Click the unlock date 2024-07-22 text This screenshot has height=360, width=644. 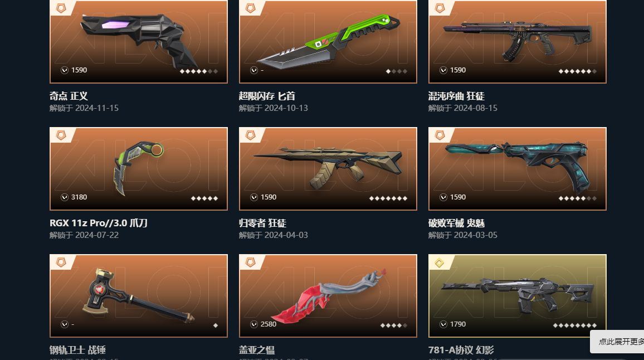tap(84, 235)
